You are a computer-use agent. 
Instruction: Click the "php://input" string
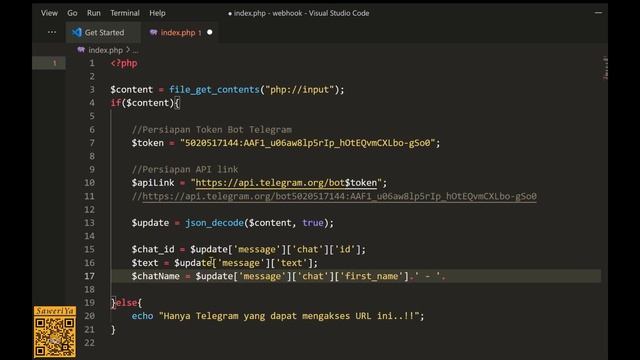point(300,90)
